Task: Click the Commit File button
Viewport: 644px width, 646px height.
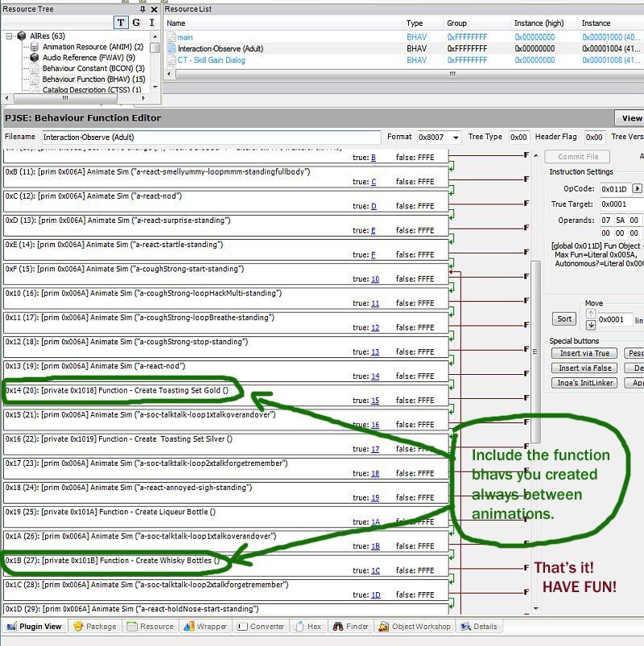Action: [578, 157]
